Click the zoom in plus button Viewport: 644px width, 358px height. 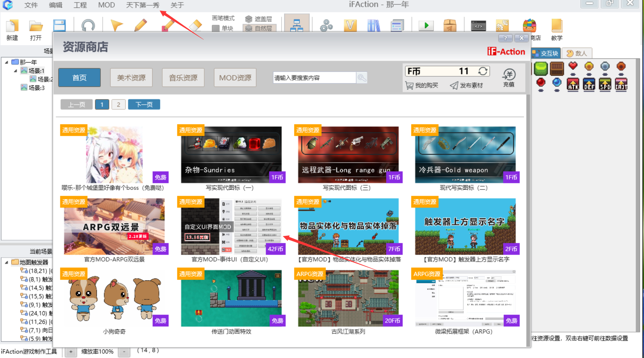pyautogui.click(x=71, y=352)
